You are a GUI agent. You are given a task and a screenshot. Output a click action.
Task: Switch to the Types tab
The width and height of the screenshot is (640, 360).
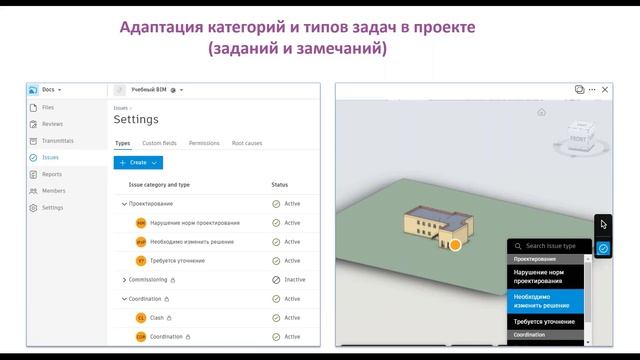click(122, 143)
